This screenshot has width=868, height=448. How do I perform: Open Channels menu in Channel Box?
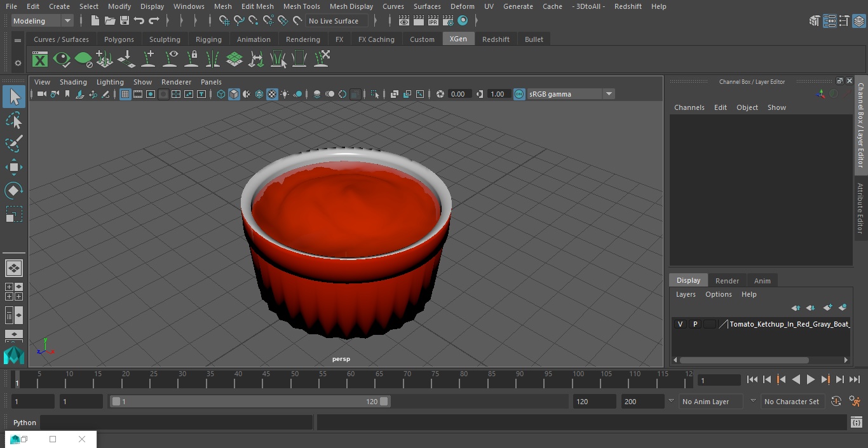[689, 107]
